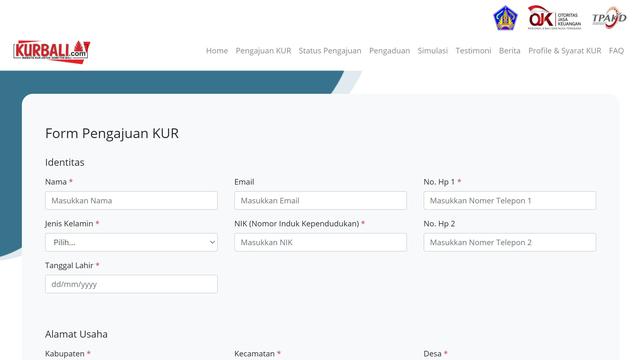Open the Home menu item
This screenshot has height=360, width=640.
click(x=217, y=51)
